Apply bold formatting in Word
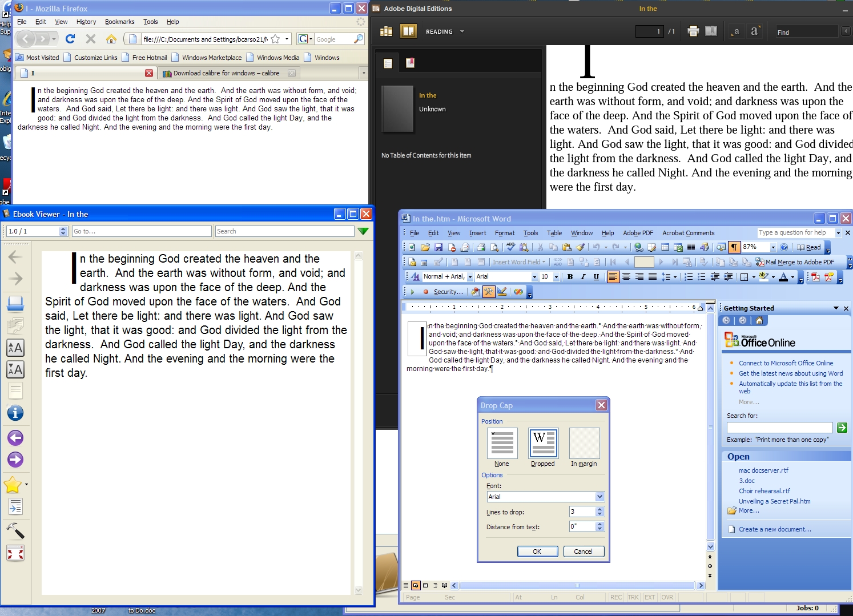This screenshot has height=616, width=853. [x=570, y=277]
